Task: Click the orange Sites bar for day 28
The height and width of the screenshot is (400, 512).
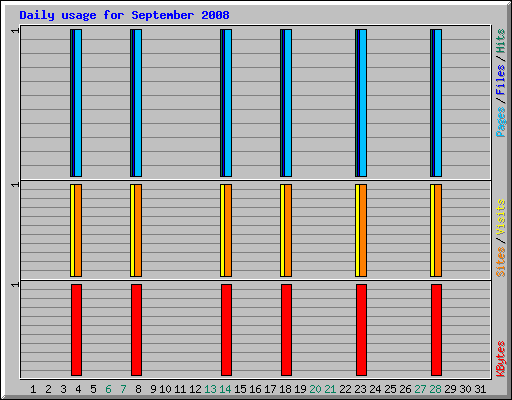Action: click(438, 230)
